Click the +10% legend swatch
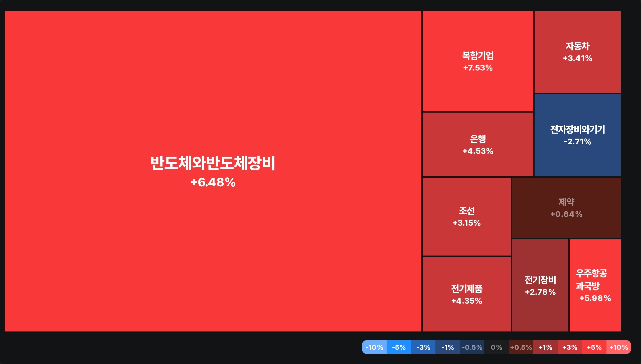The image size is (641, 364). coord(618,347)
